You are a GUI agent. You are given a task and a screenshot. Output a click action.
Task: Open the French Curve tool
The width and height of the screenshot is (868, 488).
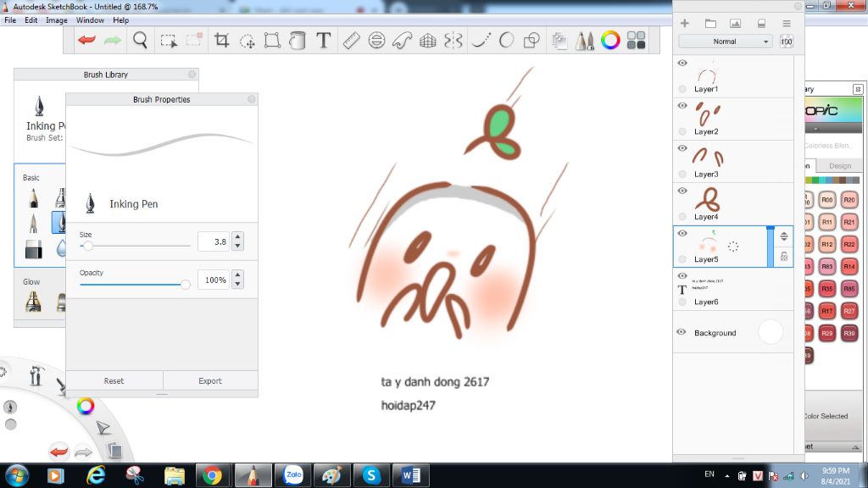(x=402, y=41)
